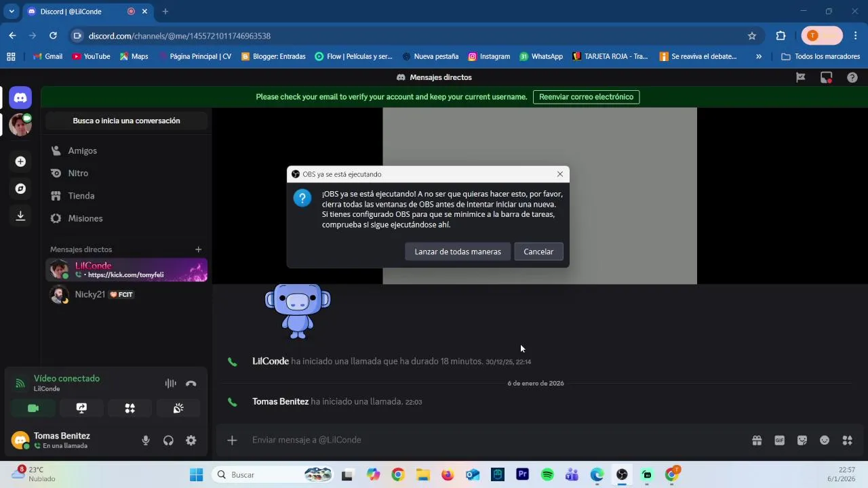The height and width of the screenshot is (488, 868).
Task: Select the LilConde direct message
Action: click(127, 270)
